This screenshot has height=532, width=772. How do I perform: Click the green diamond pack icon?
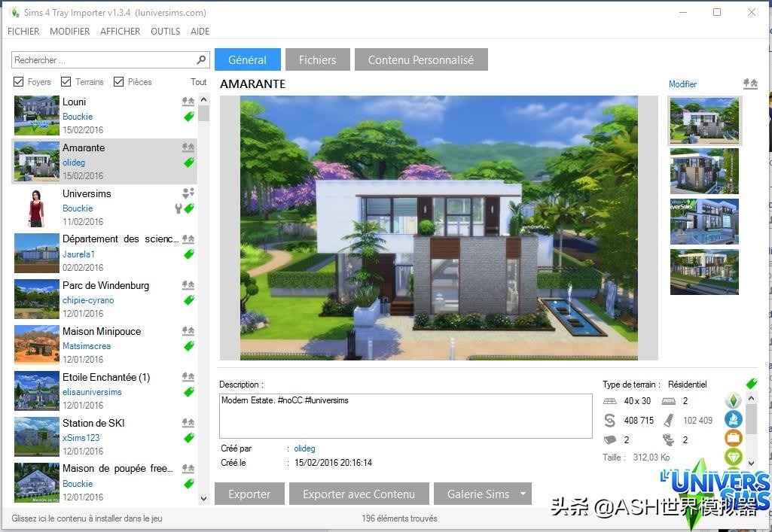tap(733, 457)
